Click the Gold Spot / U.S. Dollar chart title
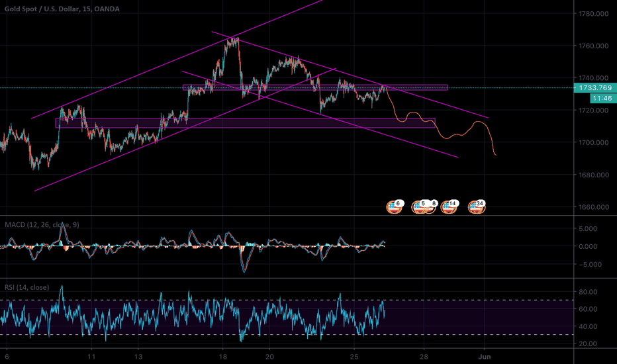 point(62,9)
